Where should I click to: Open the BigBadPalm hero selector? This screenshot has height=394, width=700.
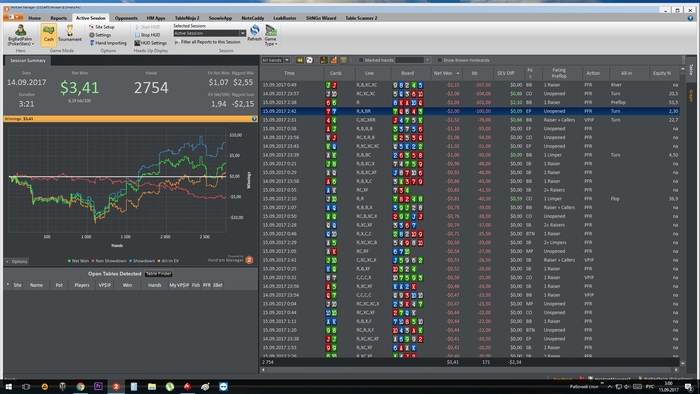(21, 35)
